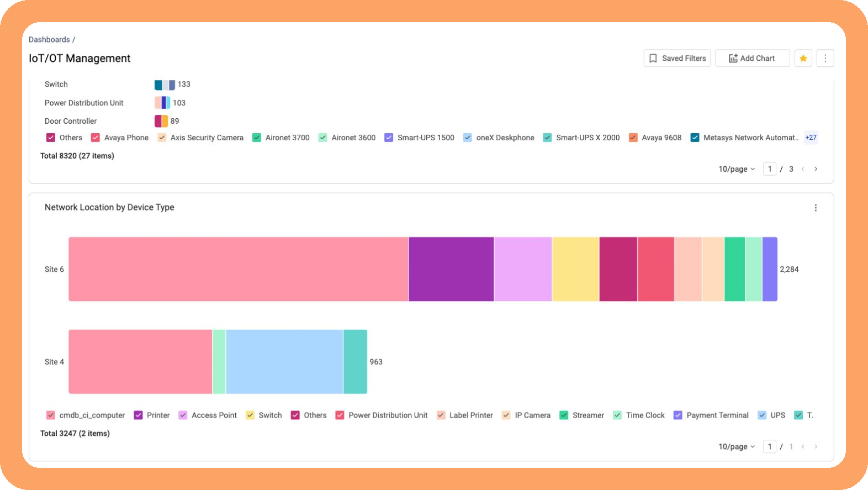Go to next page of upper chart
This screenshot has height=490, width=868.
pyautogui.click(x=816, y=169)
